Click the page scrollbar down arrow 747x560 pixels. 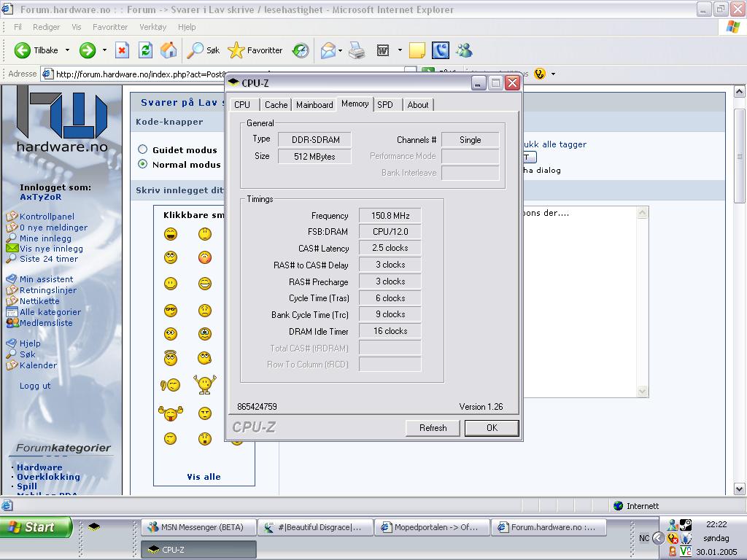(739, 489)
